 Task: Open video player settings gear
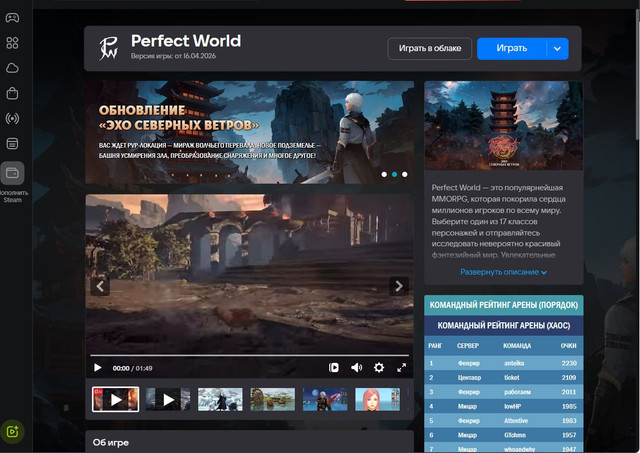tap(379, 368)
